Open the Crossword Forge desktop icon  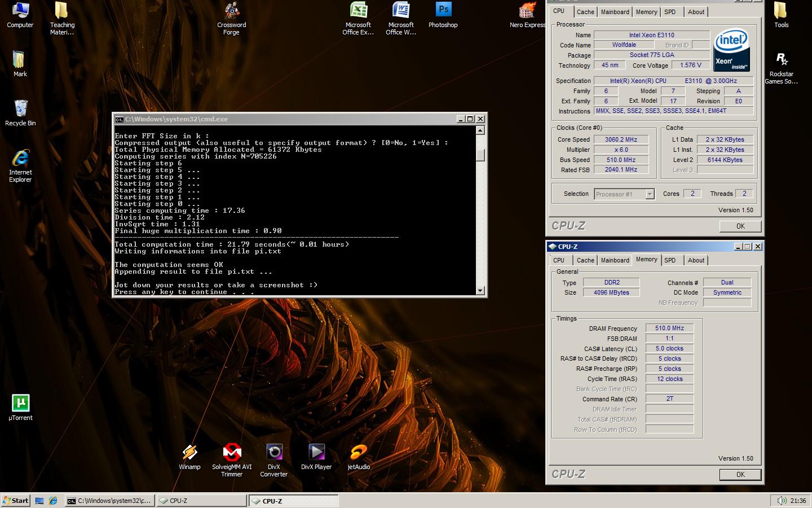(231, 19)
